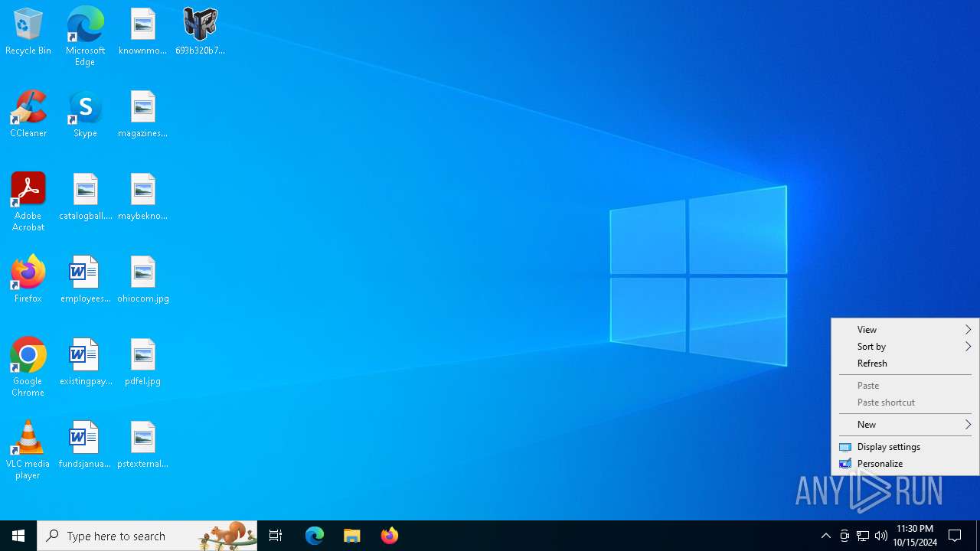Select the pstexternal... image file icon
The image size is (980, 551).
143,445
